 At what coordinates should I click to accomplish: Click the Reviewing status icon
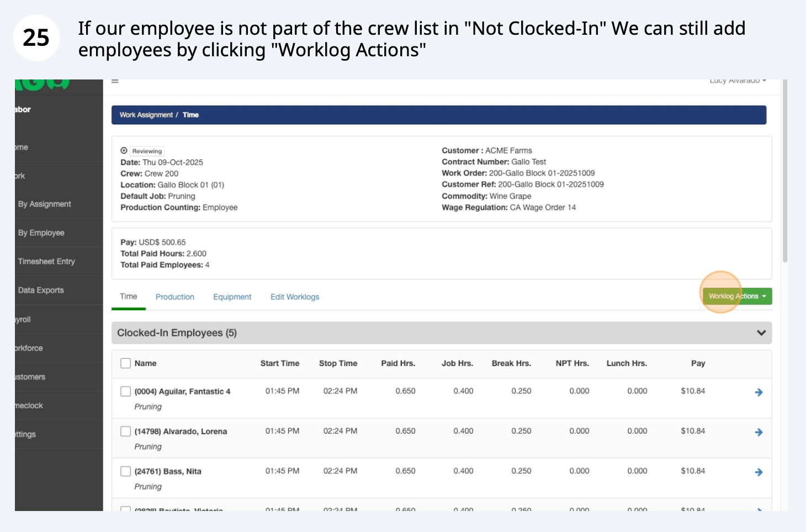pyautogui.click(x=124, y=151)
